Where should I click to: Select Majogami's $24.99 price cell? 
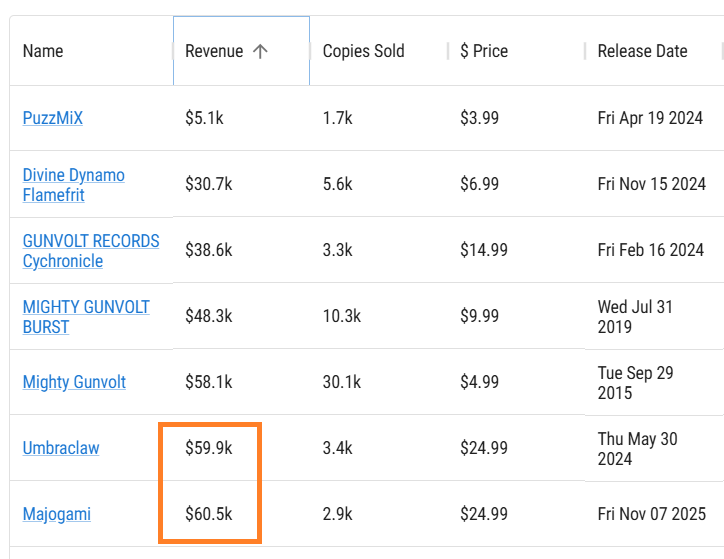pos(516,514)
